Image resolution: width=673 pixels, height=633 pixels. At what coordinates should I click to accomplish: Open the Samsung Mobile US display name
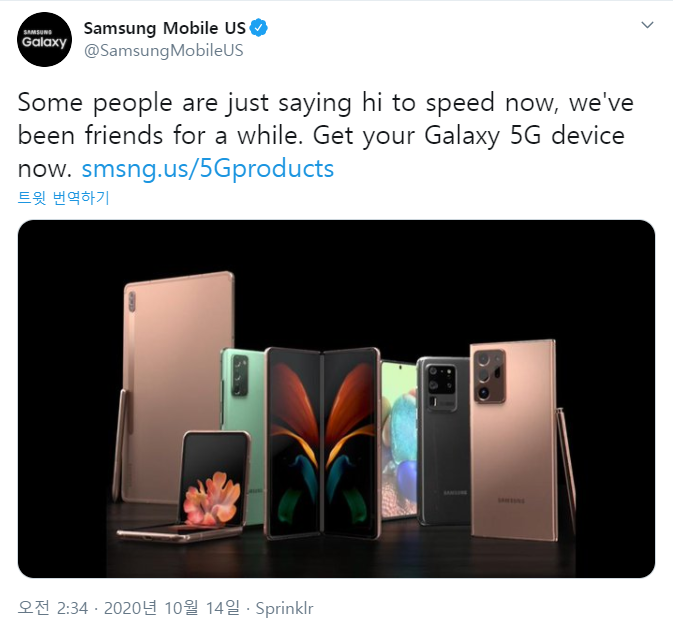(165, 28)
